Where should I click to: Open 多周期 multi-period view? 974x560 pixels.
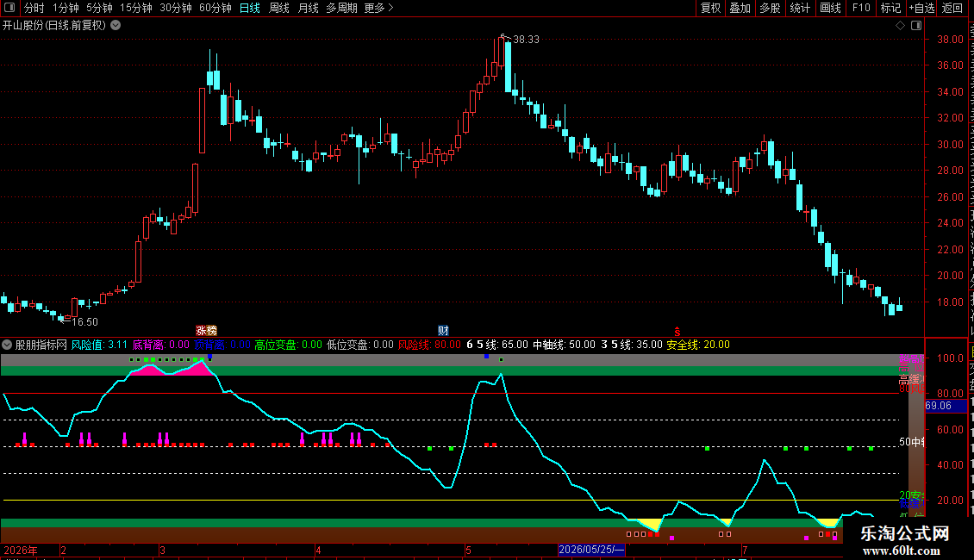pos(341,8)
